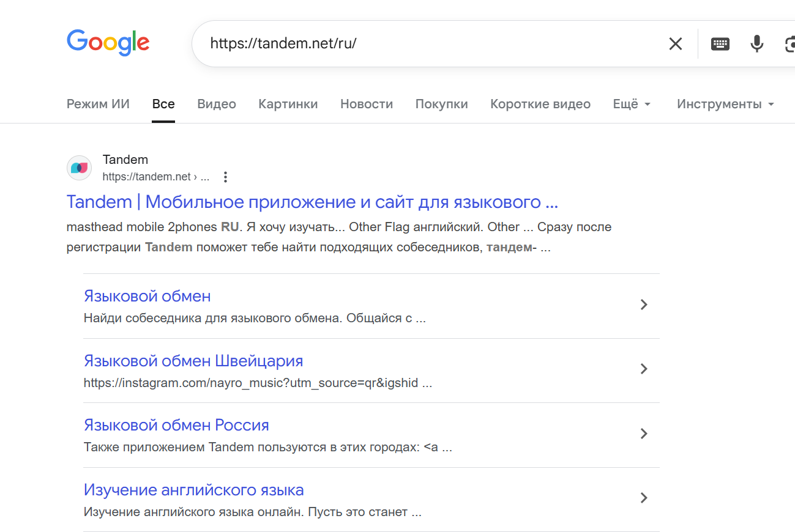Open the on-screen keyboard input tool
The image size is (795, 532).
(x=720, y=43)
